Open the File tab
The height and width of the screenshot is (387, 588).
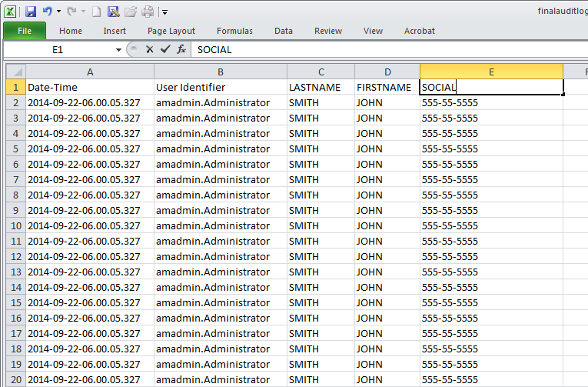coord(25,31)
